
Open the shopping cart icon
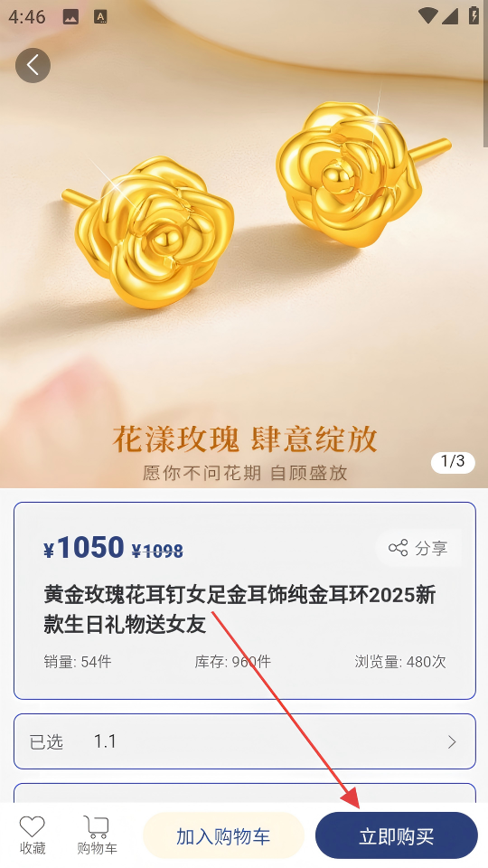tap(97, 826)
